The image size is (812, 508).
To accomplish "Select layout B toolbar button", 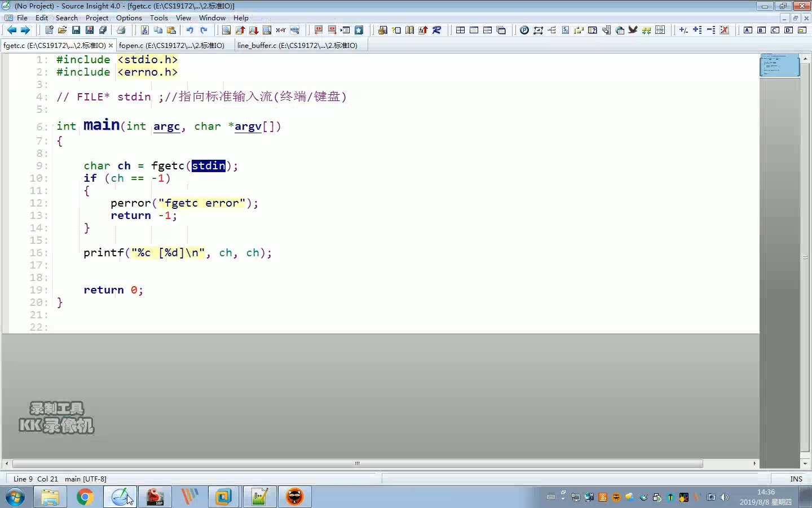I will [x=762, y=30].
